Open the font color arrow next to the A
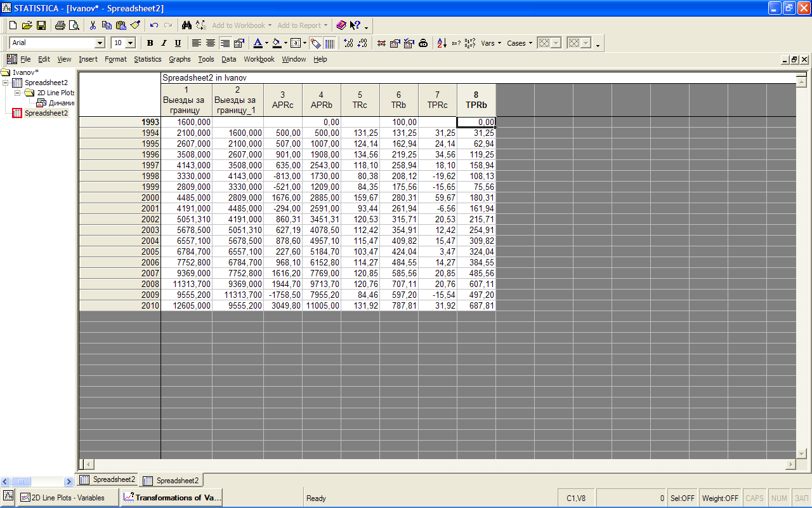The image size is (812, 508). 266,43
